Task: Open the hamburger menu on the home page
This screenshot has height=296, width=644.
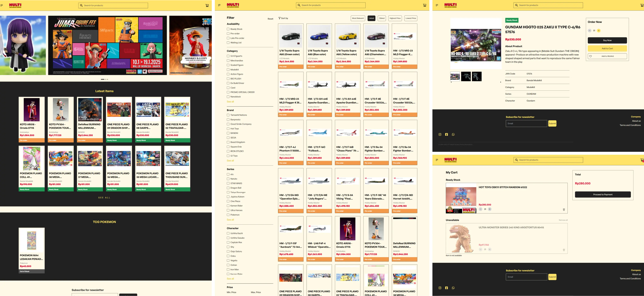Action: [x=1, y=5]
